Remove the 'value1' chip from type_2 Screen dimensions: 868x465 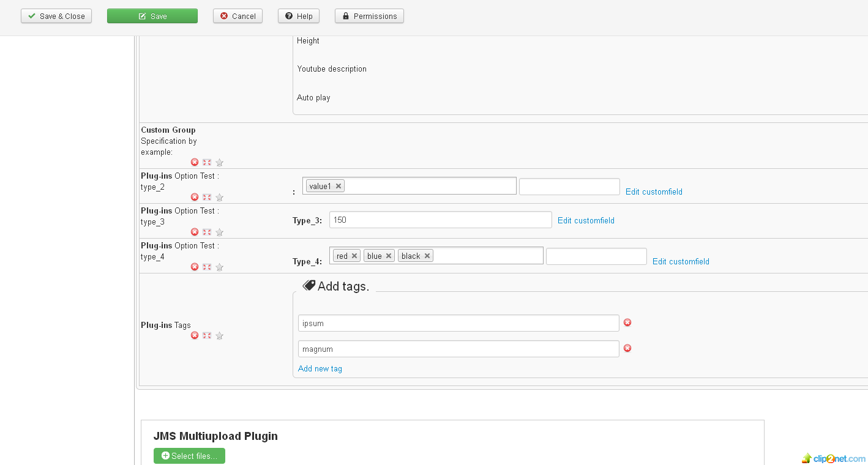(338, 186)
